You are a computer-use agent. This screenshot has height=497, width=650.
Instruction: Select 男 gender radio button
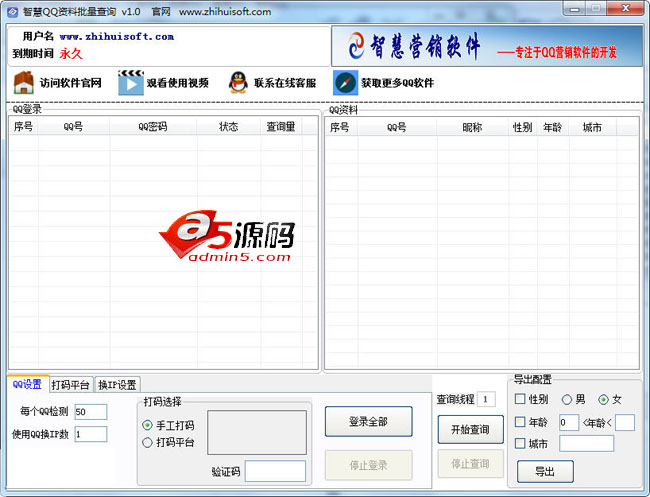pyautogui.click(x=567, y=400)
